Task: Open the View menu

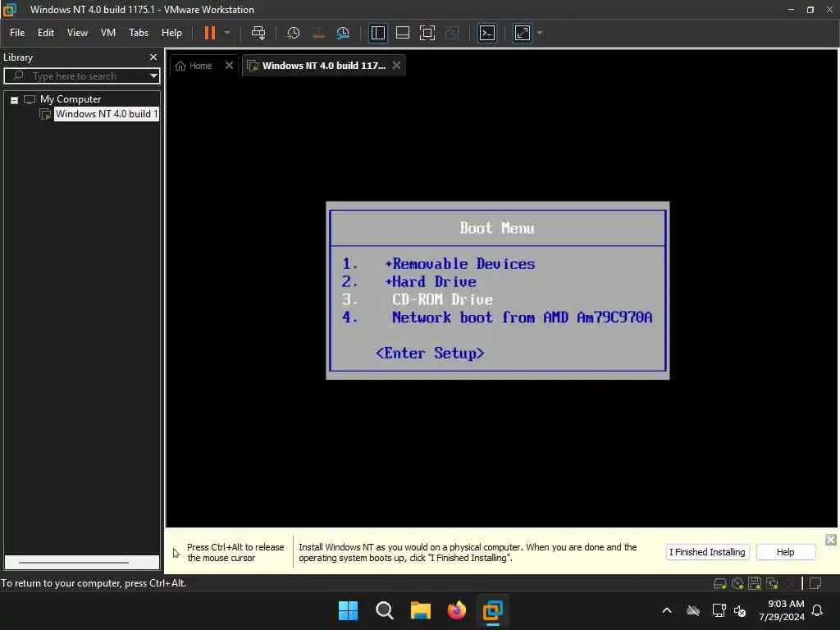Action: [x=77, y=33]
